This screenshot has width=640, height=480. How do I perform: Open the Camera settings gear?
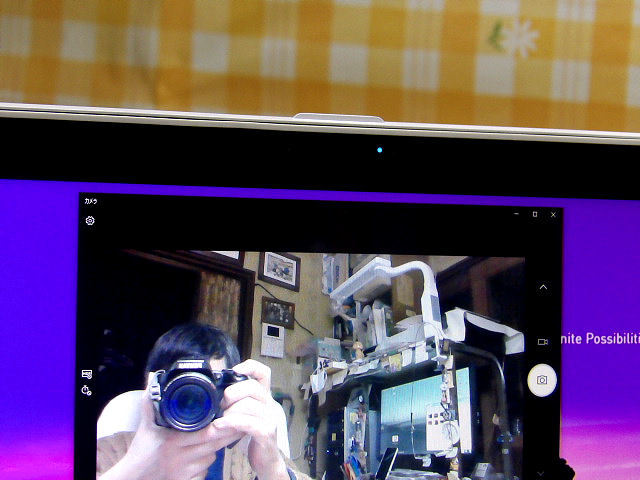90,221
